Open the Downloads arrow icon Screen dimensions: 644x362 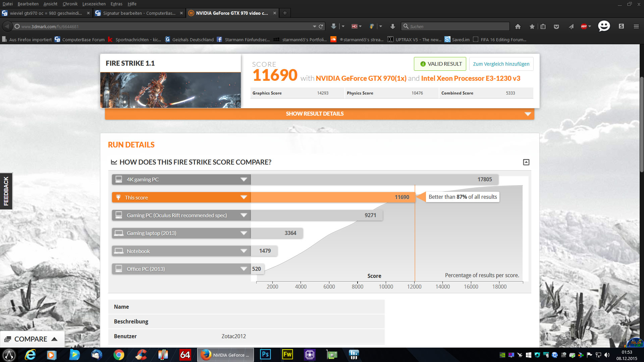(392, 26)
